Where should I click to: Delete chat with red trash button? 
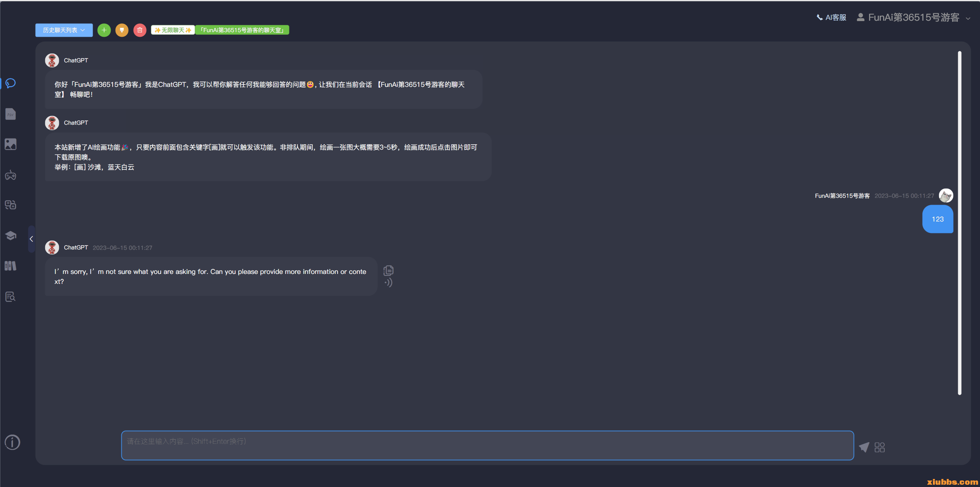pyautogui.click(x=140, y=30)
